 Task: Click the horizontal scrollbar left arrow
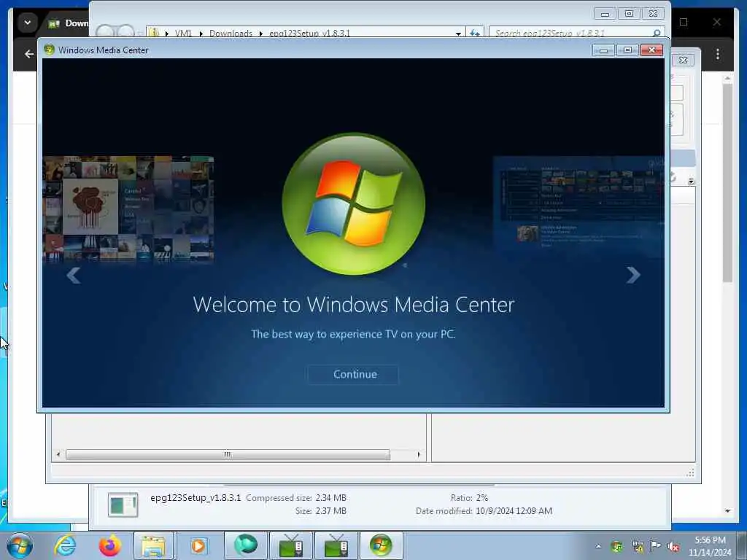click(x=58, y=454)
